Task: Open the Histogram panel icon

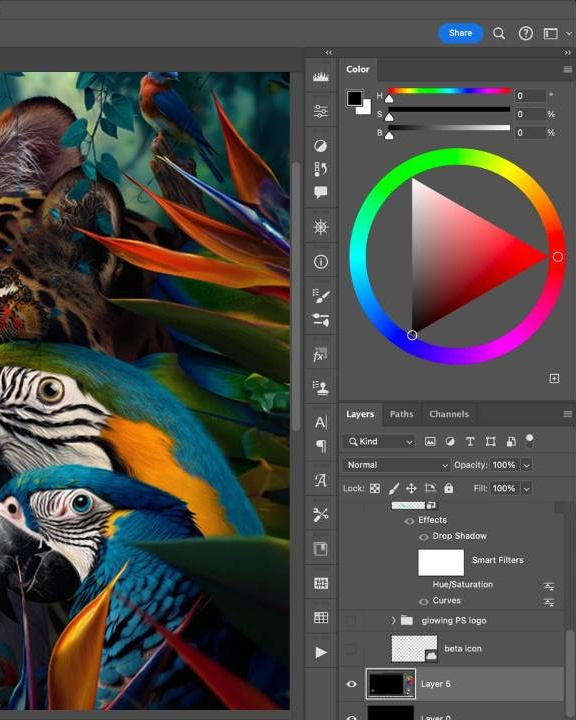Action: 321,77
